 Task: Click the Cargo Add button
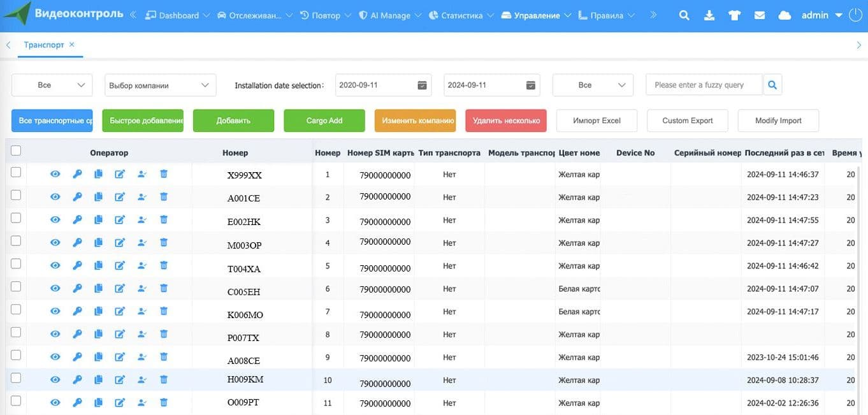point(324,120)
